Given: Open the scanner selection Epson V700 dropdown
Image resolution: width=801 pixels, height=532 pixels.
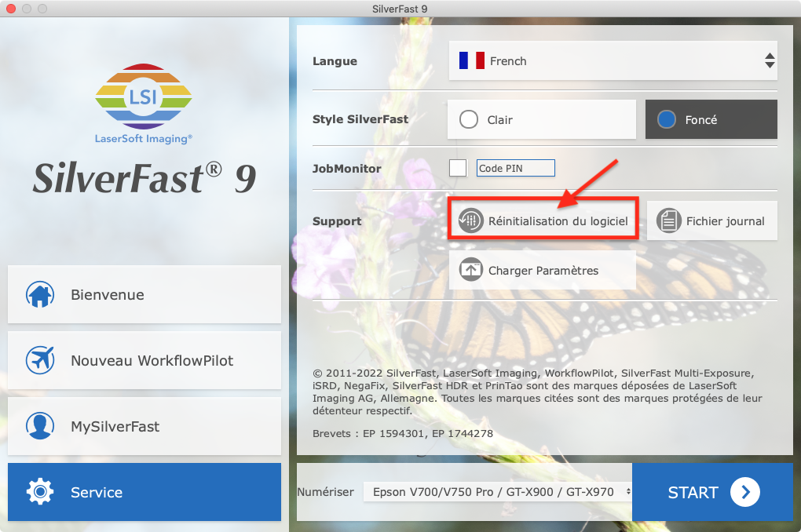Looking at the screenshot, I should (x=498, y=492).
